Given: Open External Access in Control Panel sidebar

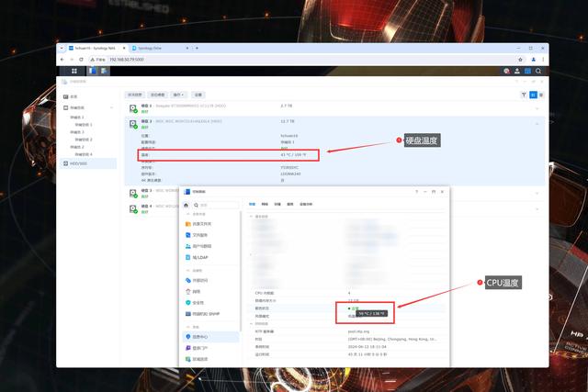Looking at the screenshot, I should 197,280.
